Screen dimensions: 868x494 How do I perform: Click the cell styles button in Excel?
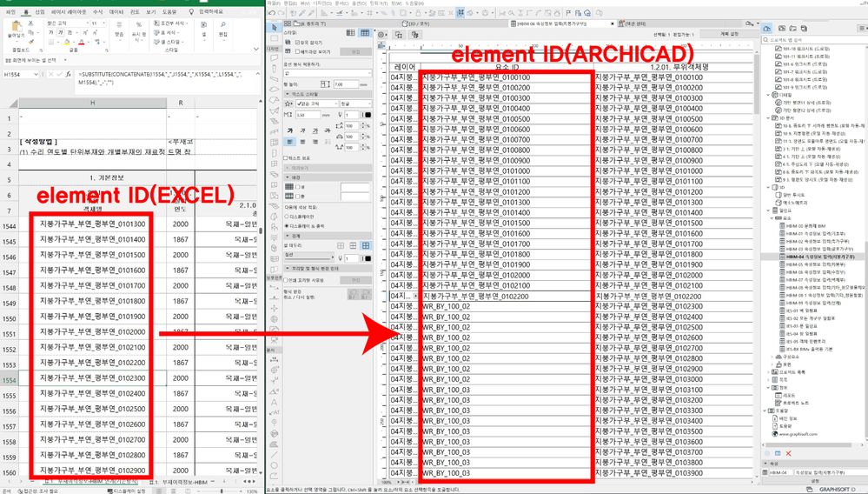click(169, 42)
